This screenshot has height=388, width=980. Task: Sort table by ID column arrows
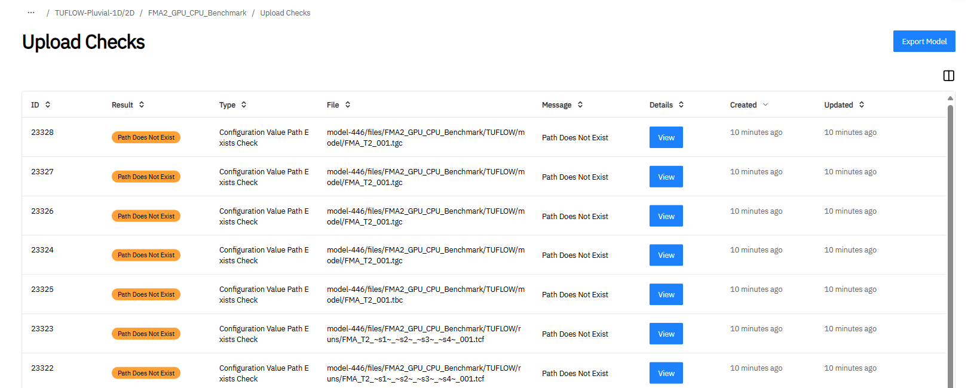(x=48, y=104)
